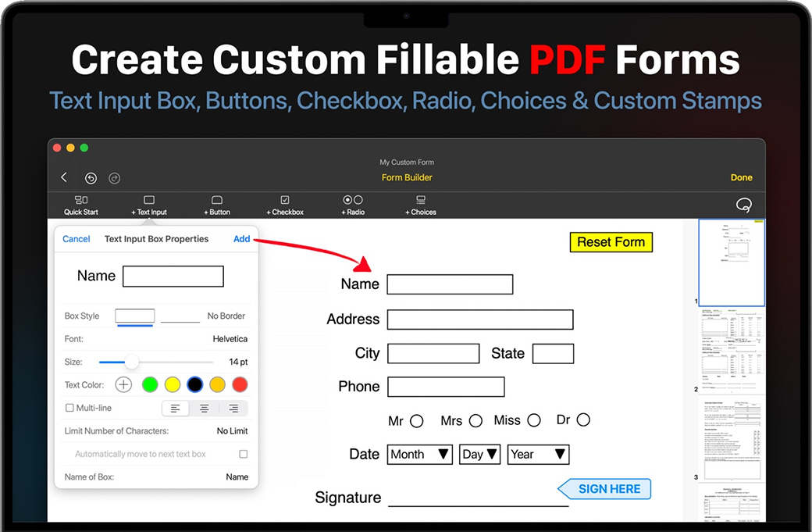Click the lasso icon at toolbar right
The image size is (812, 532).
[x=744, y=205]
